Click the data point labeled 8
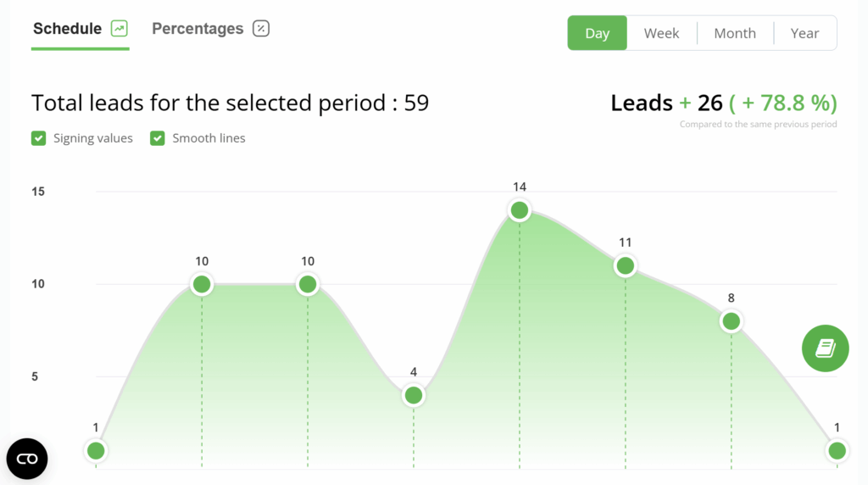The image size is (868, 485). click(732, 321)
